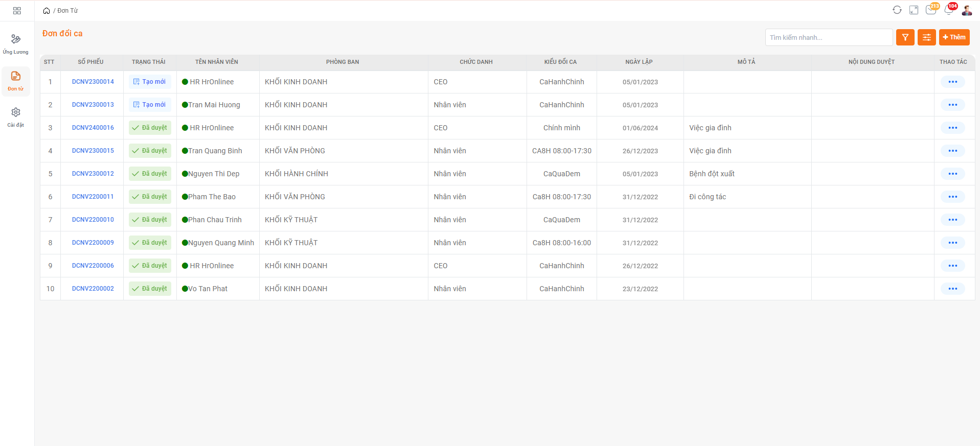
Task: Select Đơn từ in the sidebar
Action: [x=16, y=81]
